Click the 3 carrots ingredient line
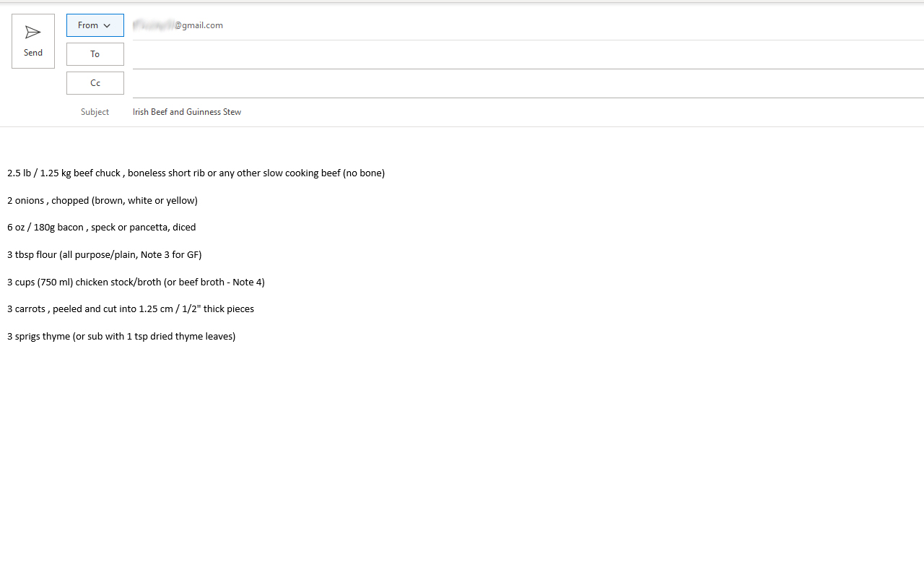 tap(131, 309)
